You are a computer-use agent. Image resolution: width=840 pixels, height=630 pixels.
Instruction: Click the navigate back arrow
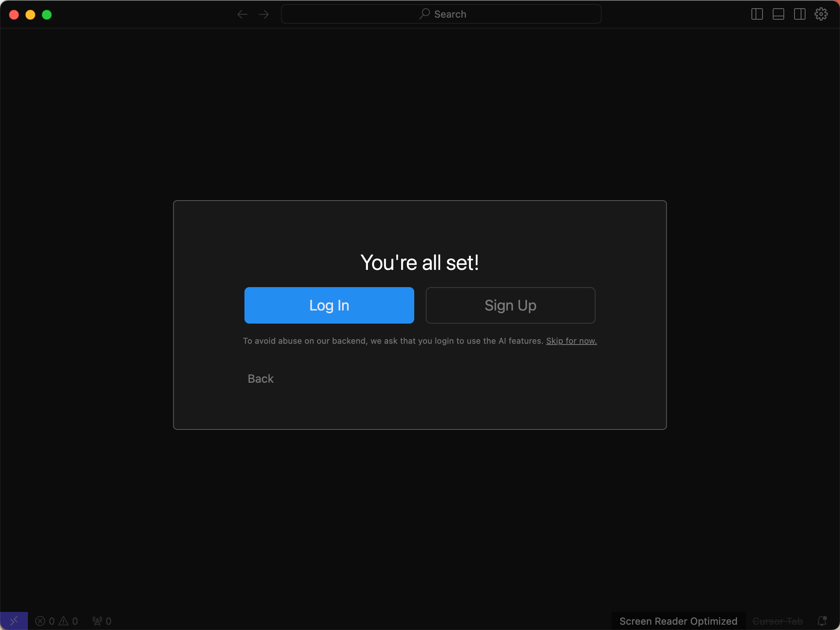pyautogui.click(x=242, y=14)
